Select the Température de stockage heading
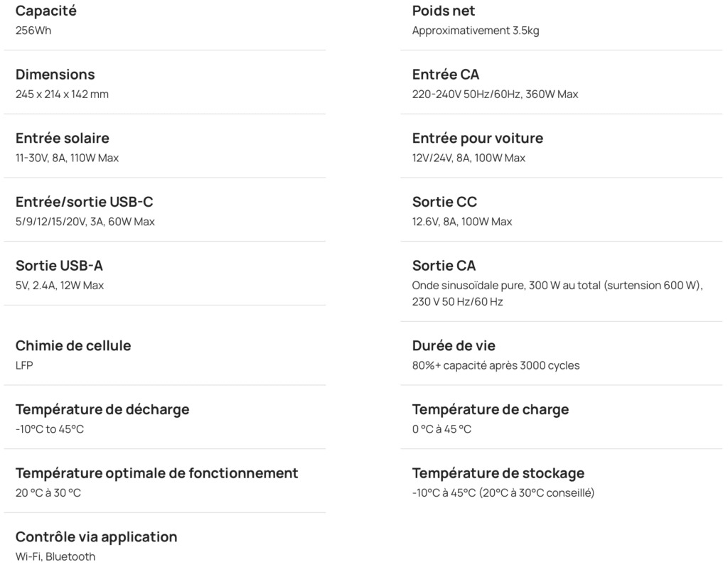The width and height of the screenshot is (728, 572). pyautogui.click(x=498, y=473)
